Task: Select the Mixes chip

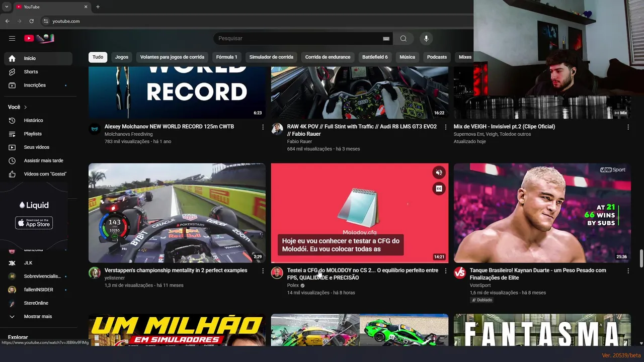Action: (465, 57)
